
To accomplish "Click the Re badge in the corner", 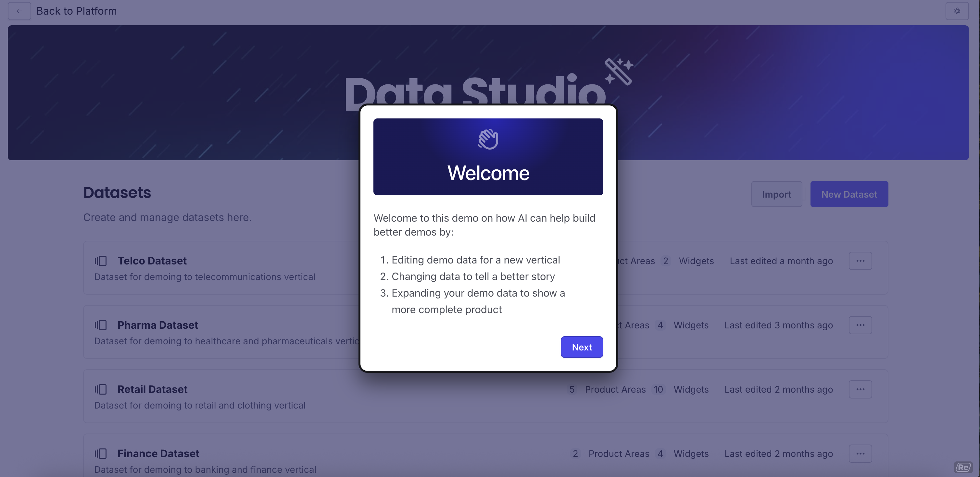I will (x=963, y=467).
